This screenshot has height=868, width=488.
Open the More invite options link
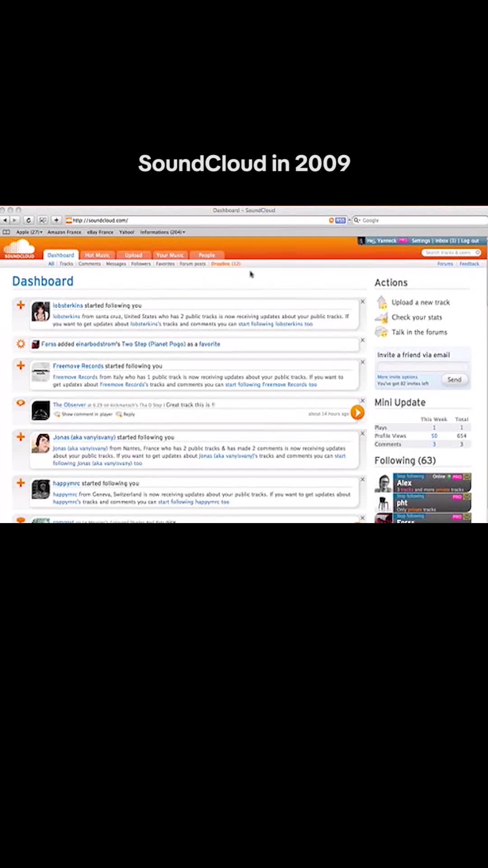398,377
